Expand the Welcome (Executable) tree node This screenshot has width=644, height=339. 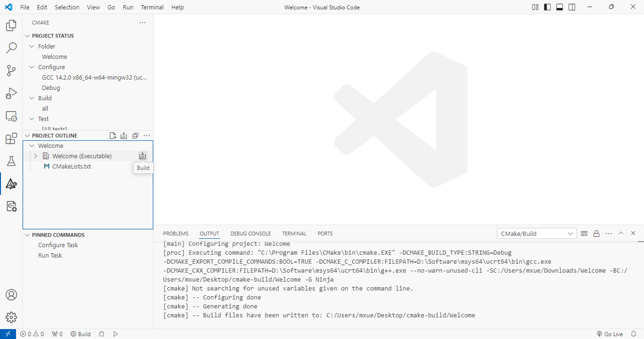(35, 156)
